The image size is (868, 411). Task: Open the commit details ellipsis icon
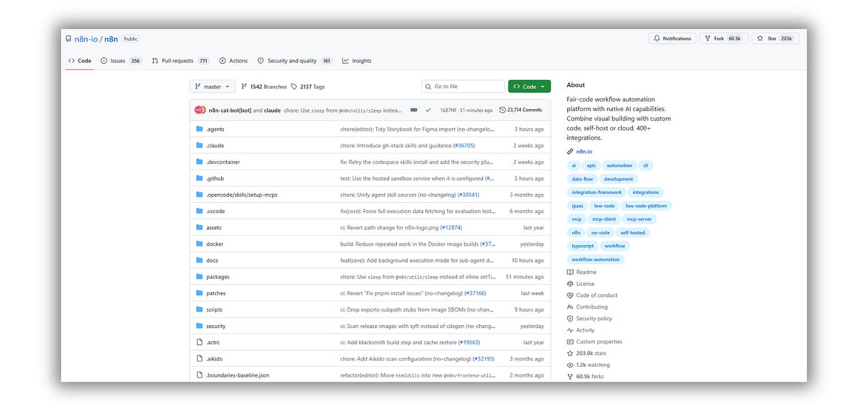[x=414, y=110]
